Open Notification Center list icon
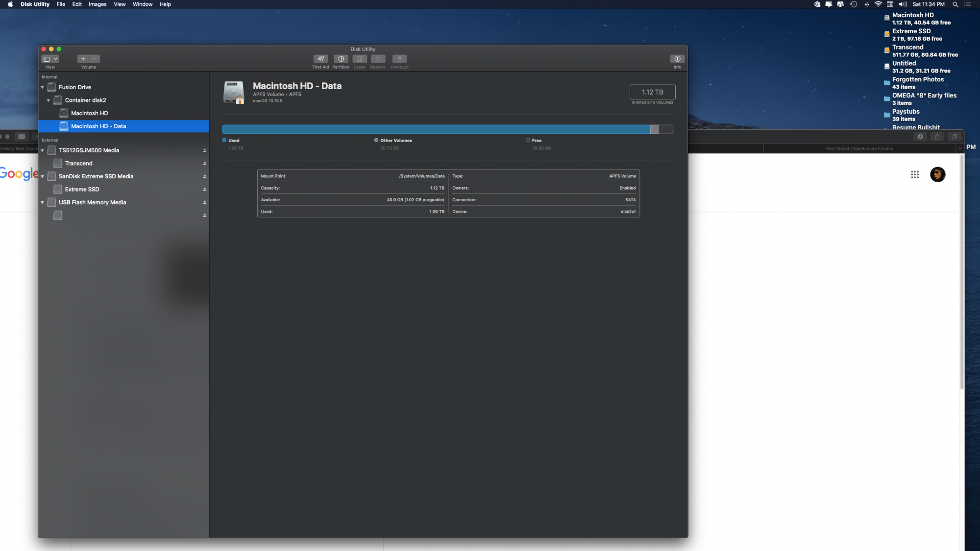The width and height of the screenshot is (980, 551). (968, 4)
